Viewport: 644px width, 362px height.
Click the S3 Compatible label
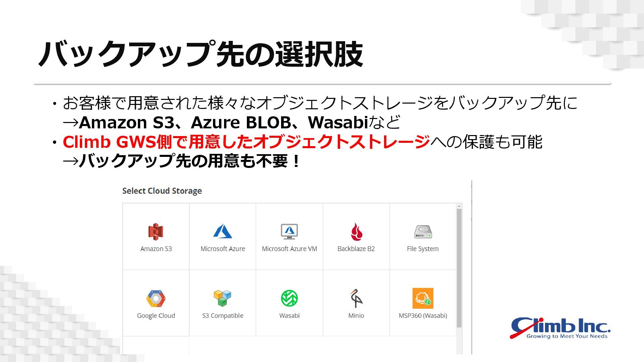pos(223,316)
